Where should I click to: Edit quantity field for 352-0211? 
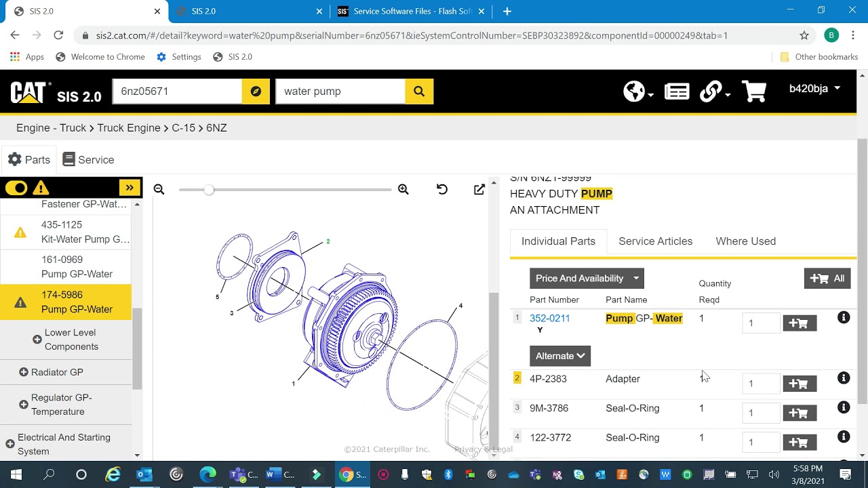tap(760, 323)
